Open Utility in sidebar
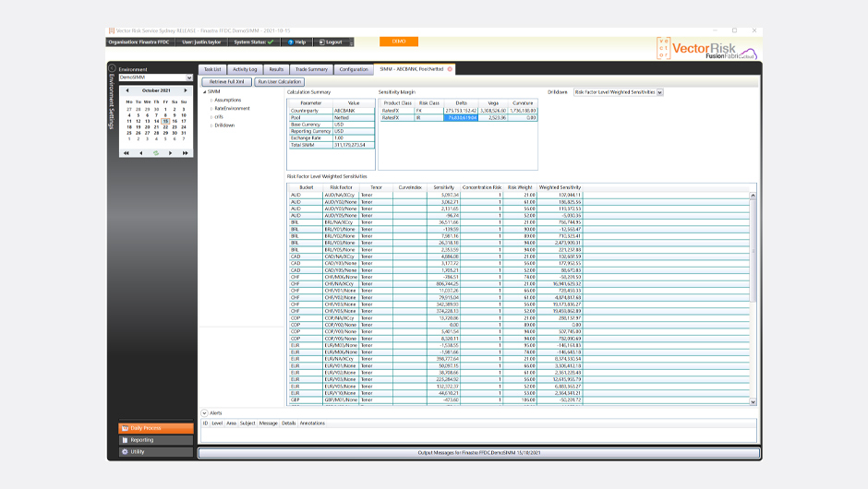The width and height of the screenshot is (868, 489). (x=156, y=452)
